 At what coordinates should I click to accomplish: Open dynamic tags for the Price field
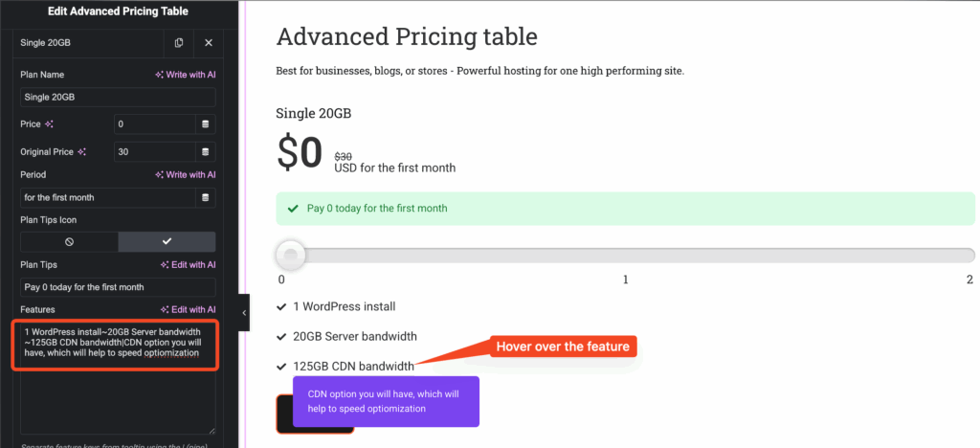pos(205,124)
